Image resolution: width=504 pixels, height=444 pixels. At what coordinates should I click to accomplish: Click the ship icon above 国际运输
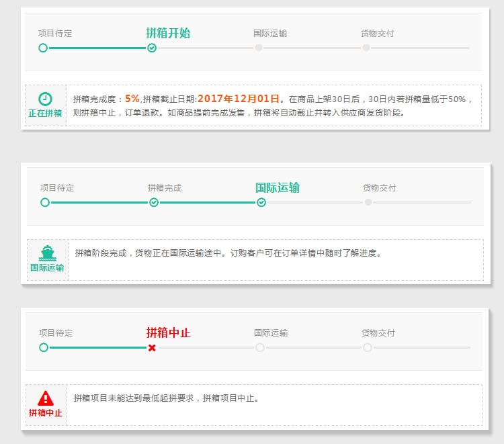(48, 253)
